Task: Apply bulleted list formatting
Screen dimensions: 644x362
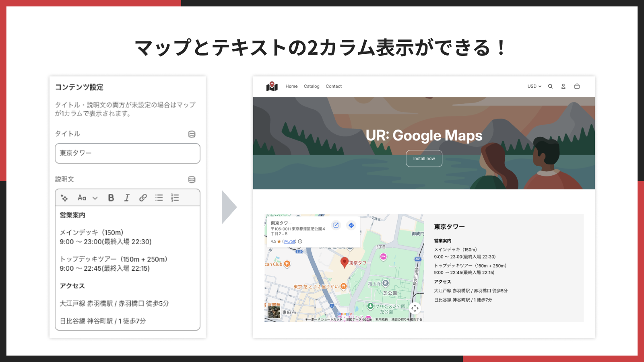Action: (x=159, y=197)
